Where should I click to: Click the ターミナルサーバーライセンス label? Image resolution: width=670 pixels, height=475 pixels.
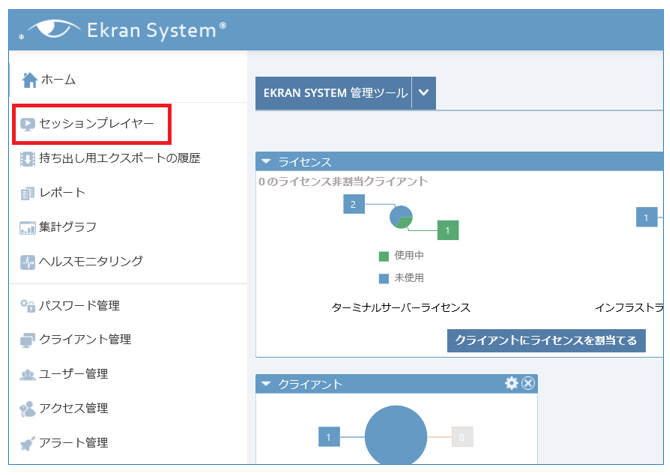pos(401,308)
